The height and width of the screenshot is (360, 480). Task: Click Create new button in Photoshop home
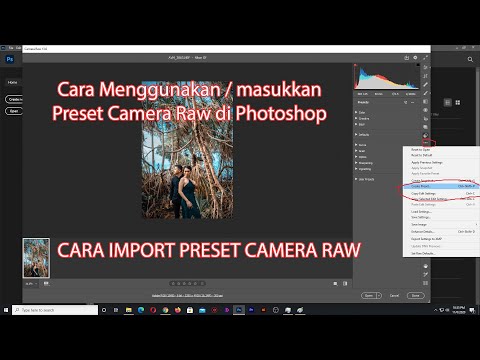point(14,99)
